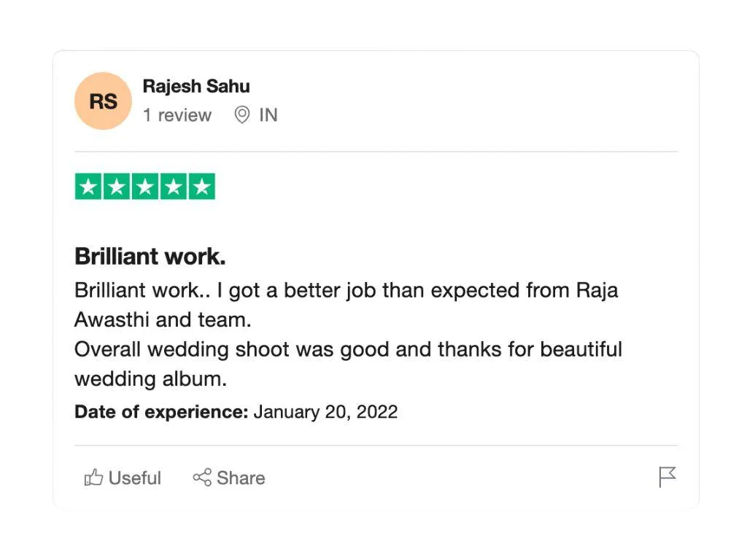Select the fifth green rating star

(202, 186)
